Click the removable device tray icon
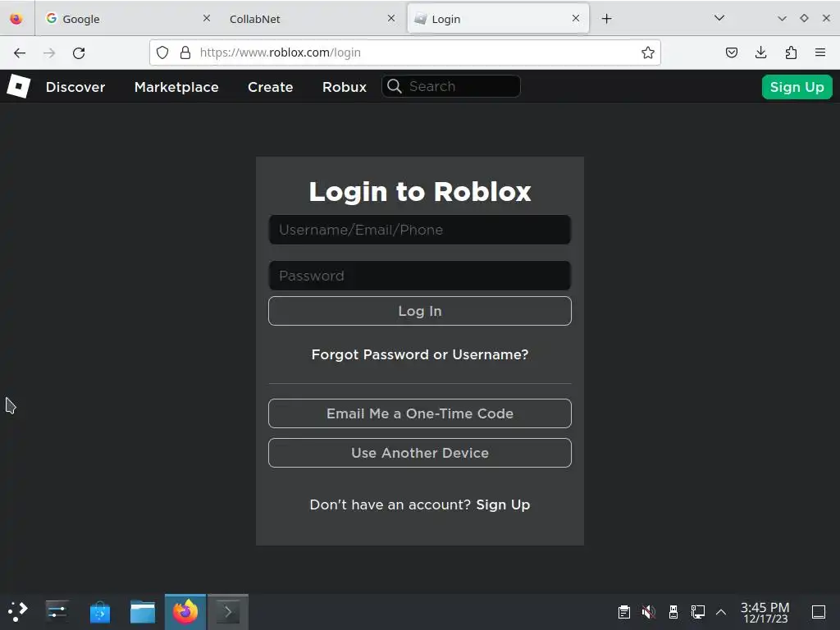The height and width of the screenshot is (630, 840). click(x=673, y=612)
